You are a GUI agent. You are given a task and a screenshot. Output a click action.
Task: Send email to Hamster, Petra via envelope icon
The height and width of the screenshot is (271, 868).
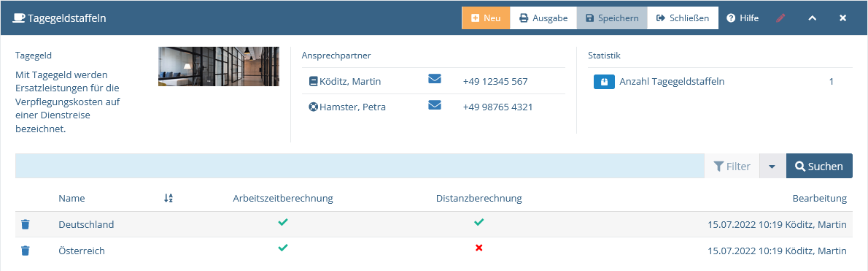[435, 104]
